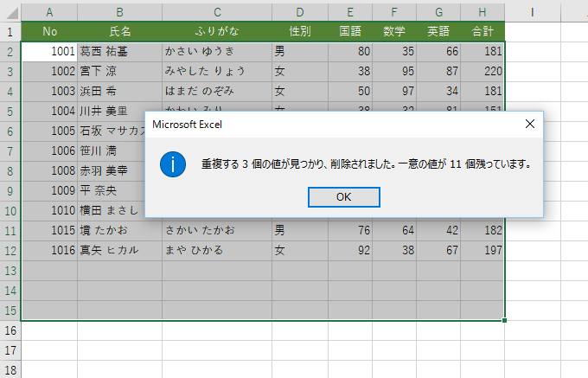Viewport: 588px width, 378px height.
Task: Click the select-all corner triangle
Action: [10, 11]
